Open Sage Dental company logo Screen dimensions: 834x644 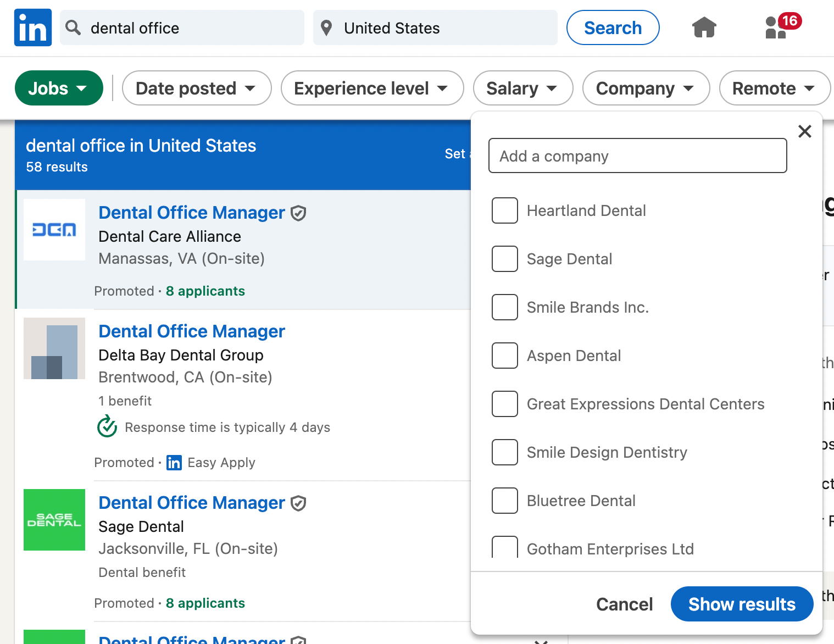[x=54, y=520]
